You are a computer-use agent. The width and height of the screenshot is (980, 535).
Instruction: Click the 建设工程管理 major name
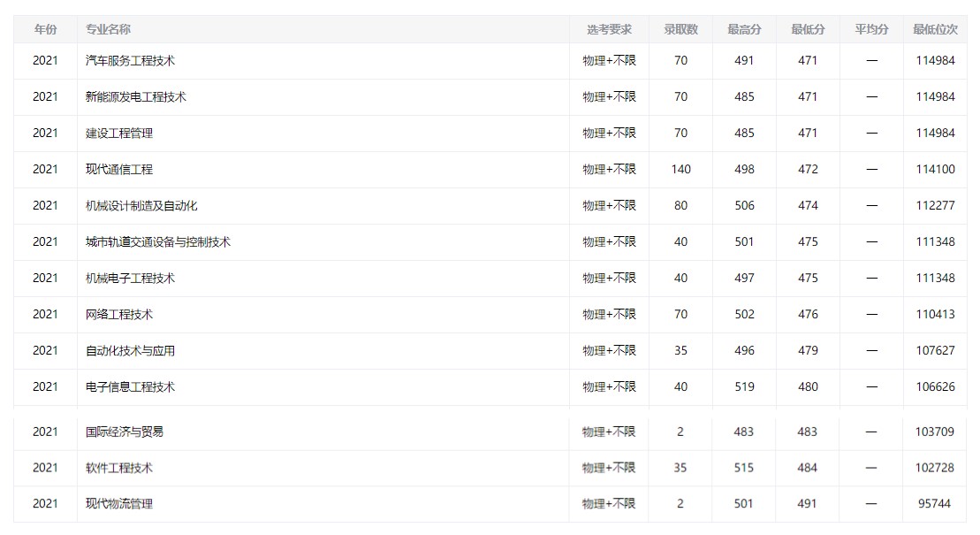(x=119, y=134)
